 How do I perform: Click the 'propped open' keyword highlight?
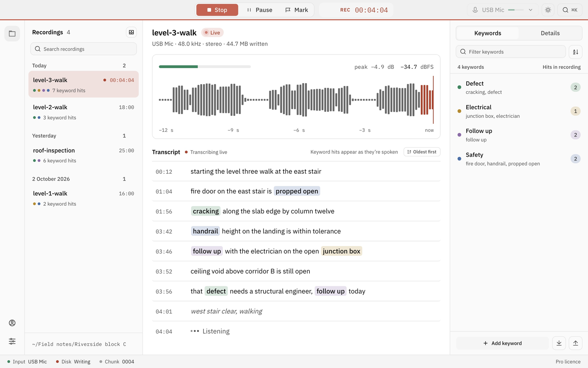point(297,191)
